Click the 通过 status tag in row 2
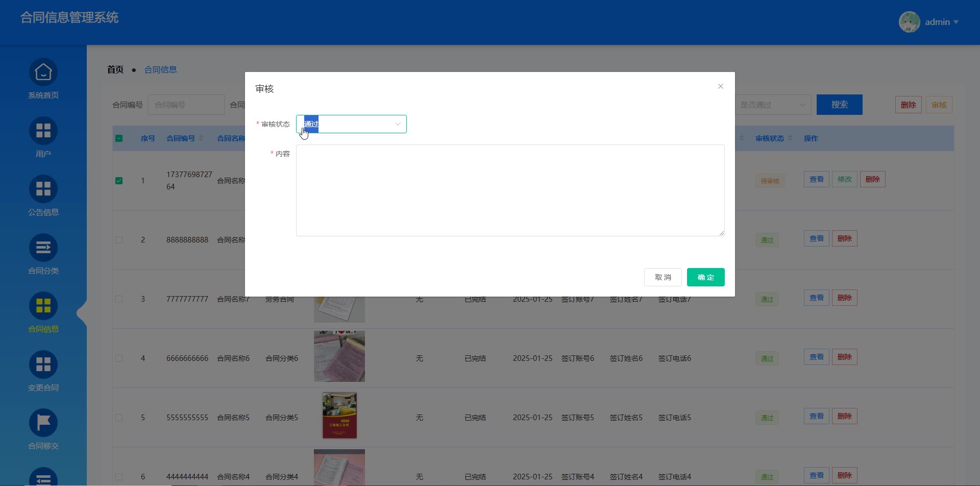The width and height of the screenshot is (980, 486). (x=767, y=240)
